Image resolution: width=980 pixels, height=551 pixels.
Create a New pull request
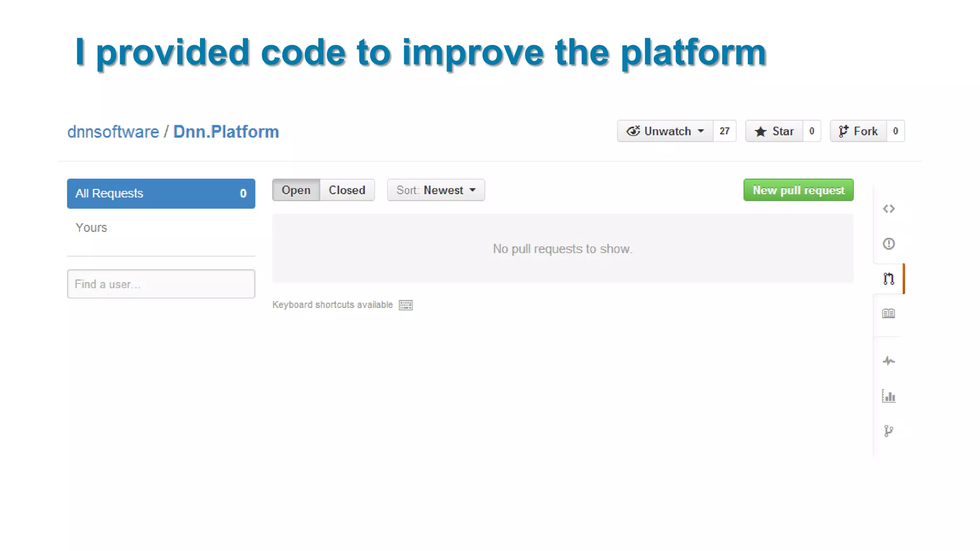798,190
